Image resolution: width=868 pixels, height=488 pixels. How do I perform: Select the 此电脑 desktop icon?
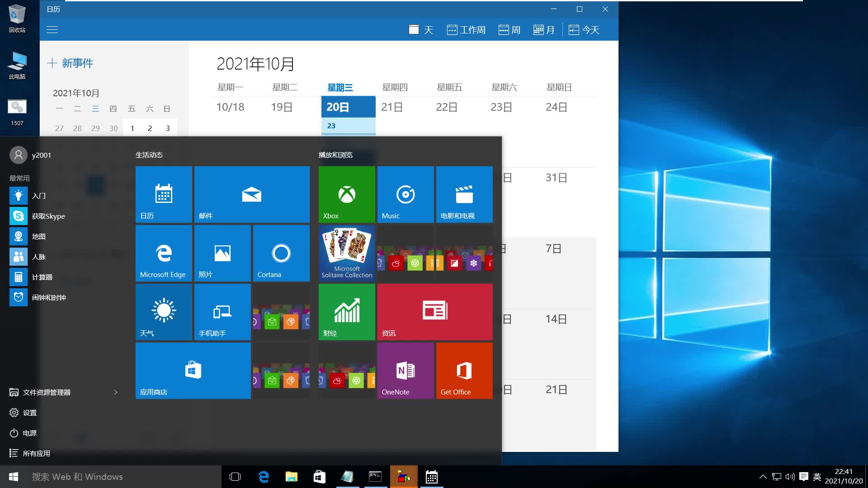[x=17, y=65]
